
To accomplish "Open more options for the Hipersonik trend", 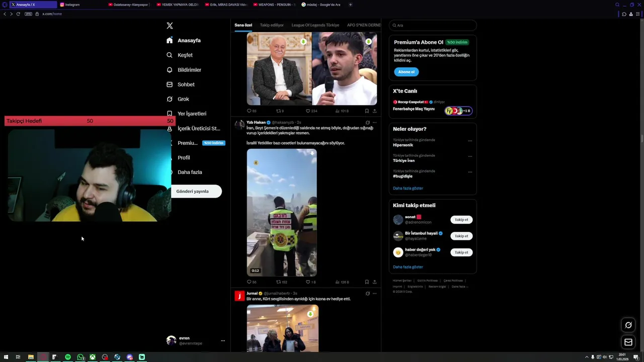I will (x=470, y=141).
